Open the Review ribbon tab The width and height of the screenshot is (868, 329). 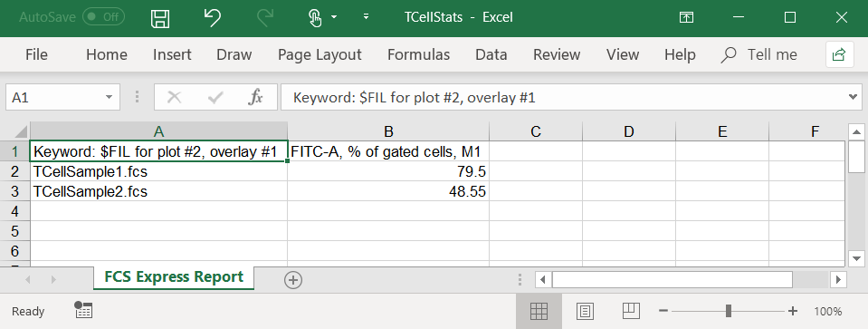(x=557, y=54)
